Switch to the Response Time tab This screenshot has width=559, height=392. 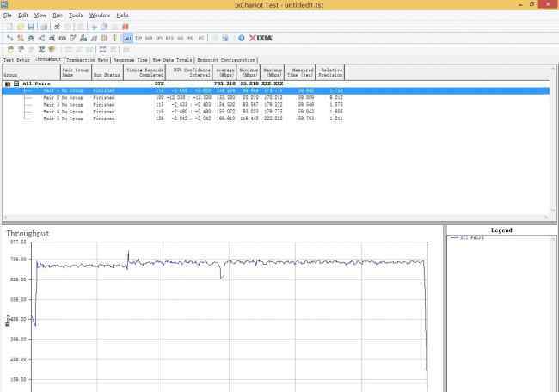tap(130, 60)
